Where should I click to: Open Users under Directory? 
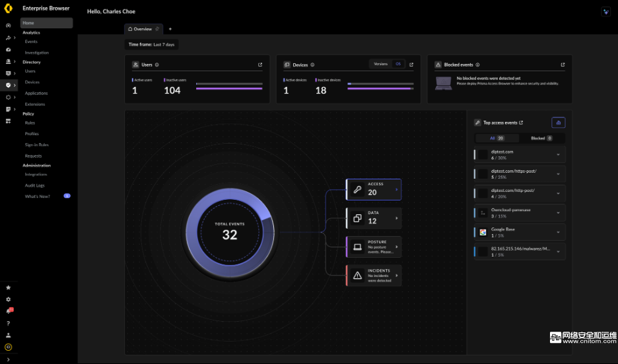[30, 71]
